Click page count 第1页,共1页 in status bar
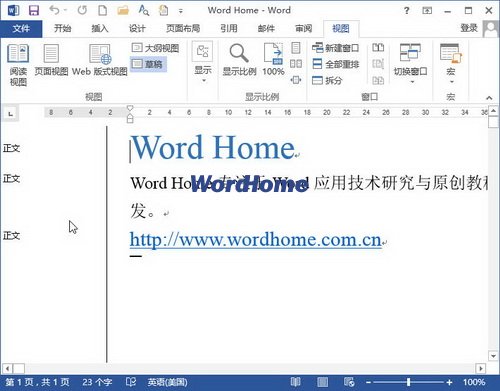Viewport: 500px width, 391px height. [37, 382]
